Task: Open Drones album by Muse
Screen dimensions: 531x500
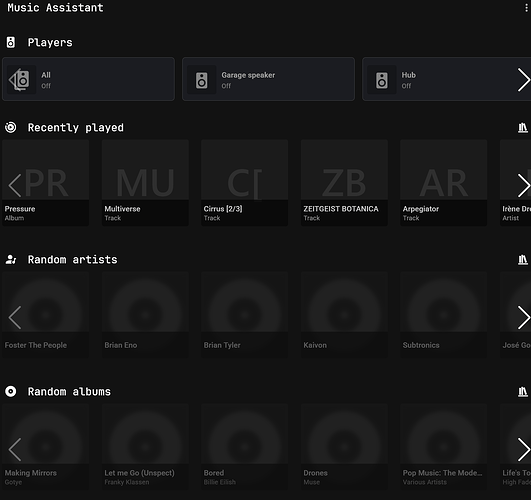Action: 344,446
